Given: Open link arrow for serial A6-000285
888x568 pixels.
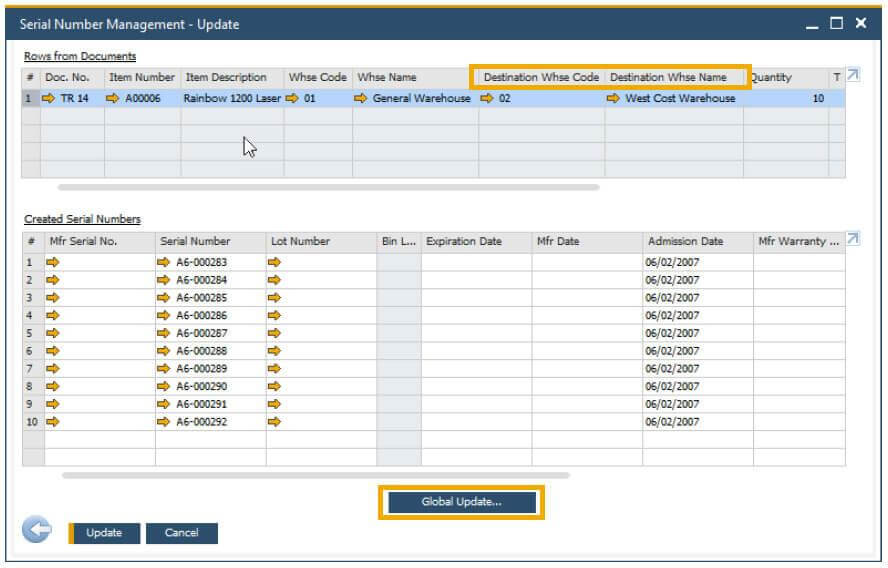Looking at the screenshot, I should [x=163, y=297].
